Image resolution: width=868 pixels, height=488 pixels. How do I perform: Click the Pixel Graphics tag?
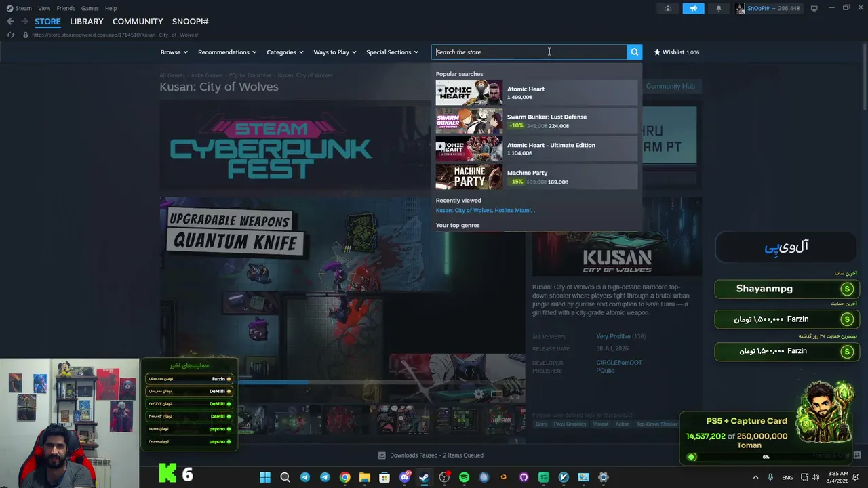tap(570, 424)
